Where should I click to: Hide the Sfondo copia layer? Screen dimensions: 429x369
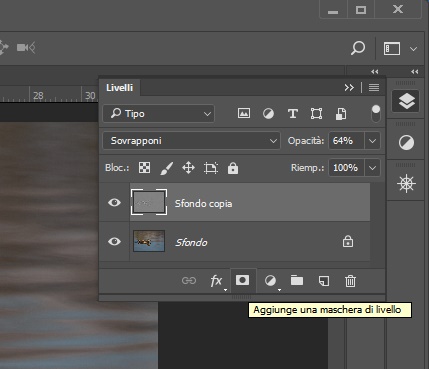(114, 202)
